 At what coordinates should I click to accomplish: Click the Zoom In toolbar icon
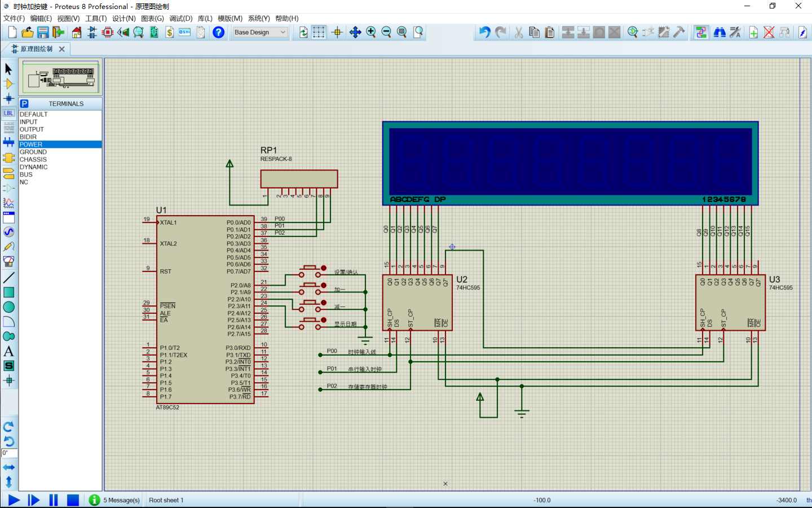[371, 32]
